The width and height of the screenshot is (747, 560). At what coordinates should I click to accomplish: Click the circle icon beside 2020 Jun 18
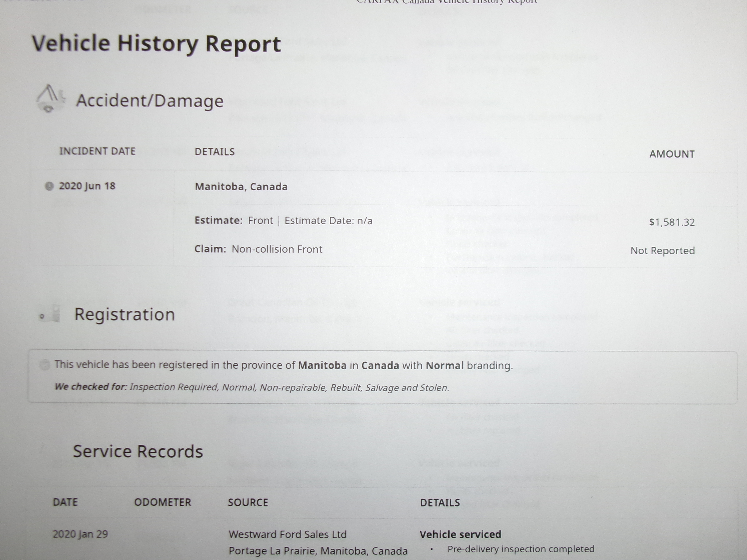49,186
